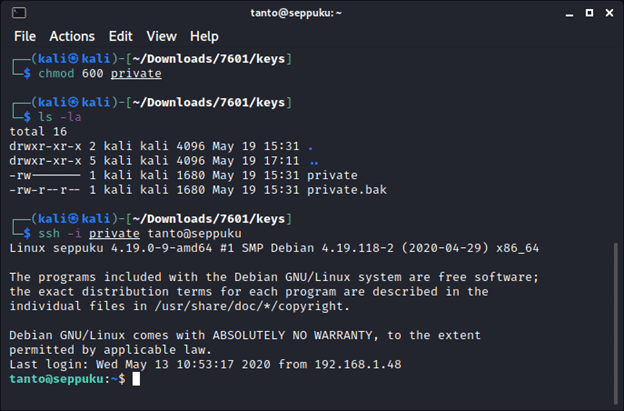Open the Edit menu
The width and height of the screenshot is (624, 411).
point(121,36)
